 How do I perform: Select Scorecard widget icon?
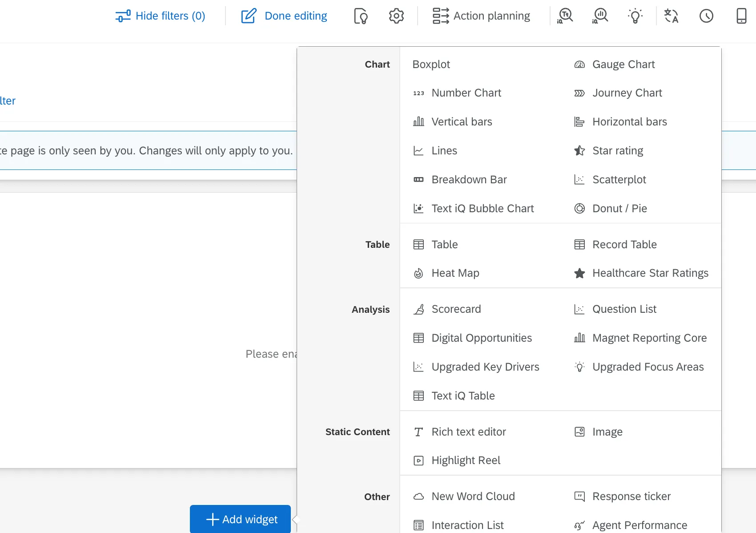click(418, 309)
